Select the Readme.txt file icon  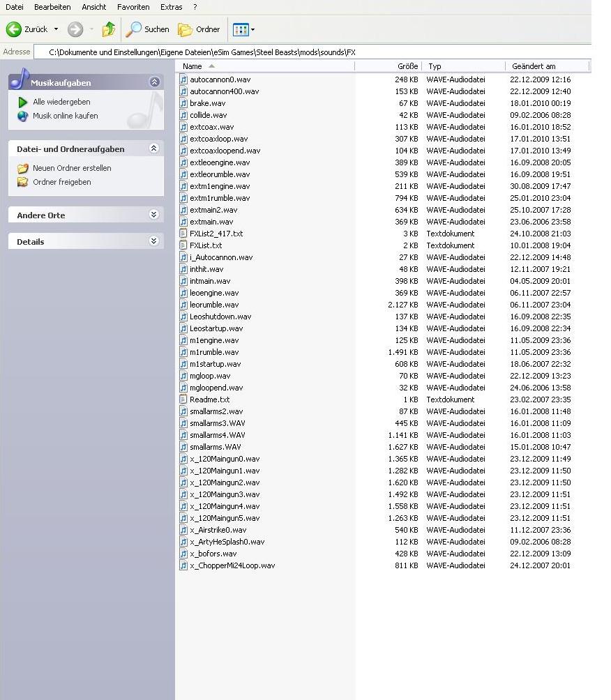184,400
